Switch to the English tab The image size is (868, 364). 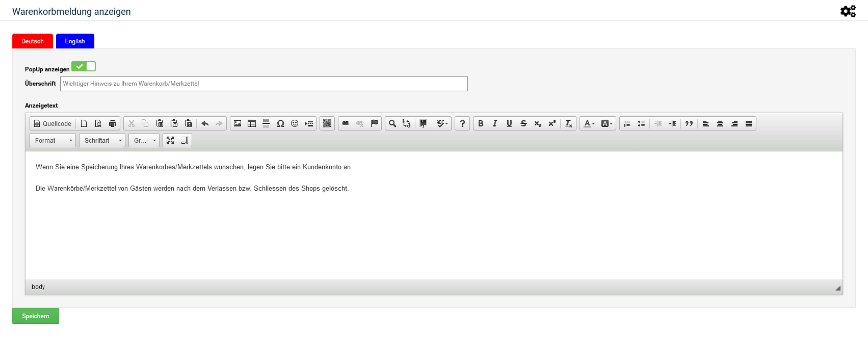click(x=75, y=41)
